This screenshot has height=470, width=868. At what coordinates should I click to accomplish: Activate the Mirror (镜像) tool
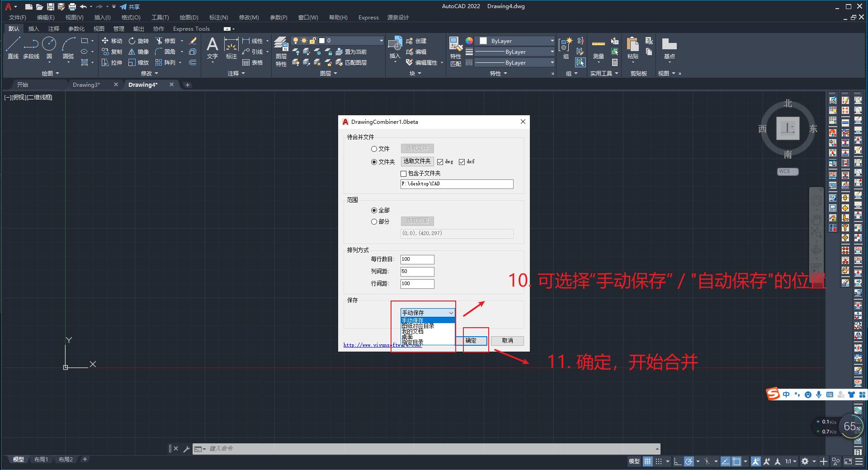pos(138,52)
